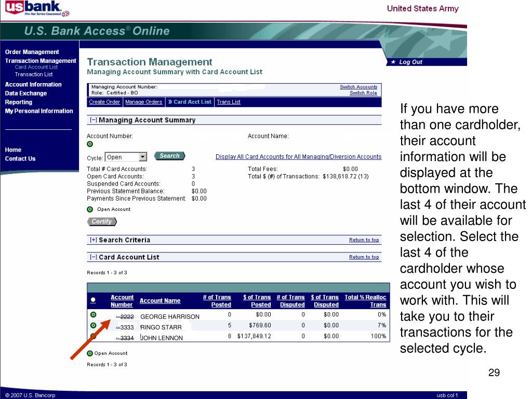
Task: Sort by Total % Realloc Trans column
Action: tap(365, 301)
